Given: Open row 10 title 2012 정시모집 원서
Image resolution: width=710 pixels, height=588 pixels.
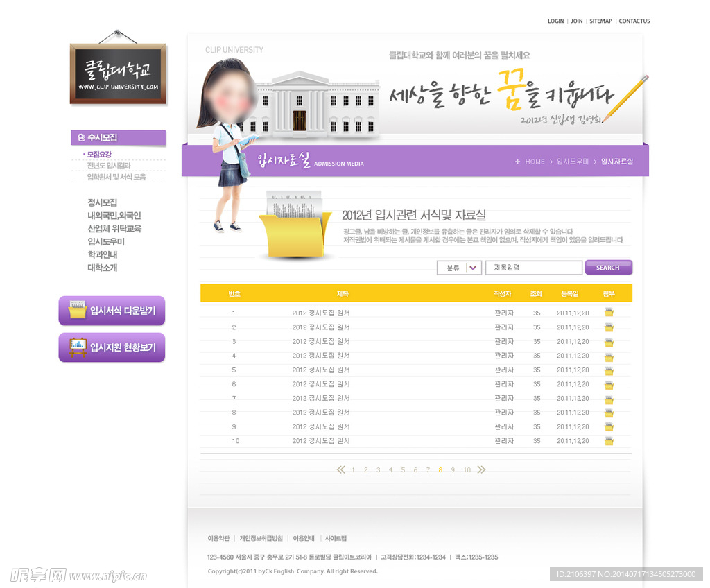Looking at the screenshot, I should click(x=321, y=441).
